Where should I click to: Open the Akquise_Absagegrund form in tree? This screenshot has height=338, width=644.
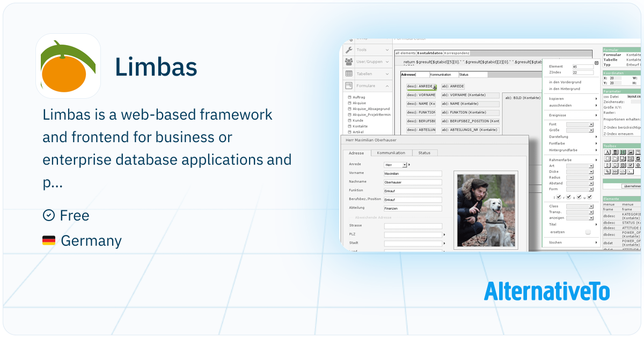[x=371, y=109]
